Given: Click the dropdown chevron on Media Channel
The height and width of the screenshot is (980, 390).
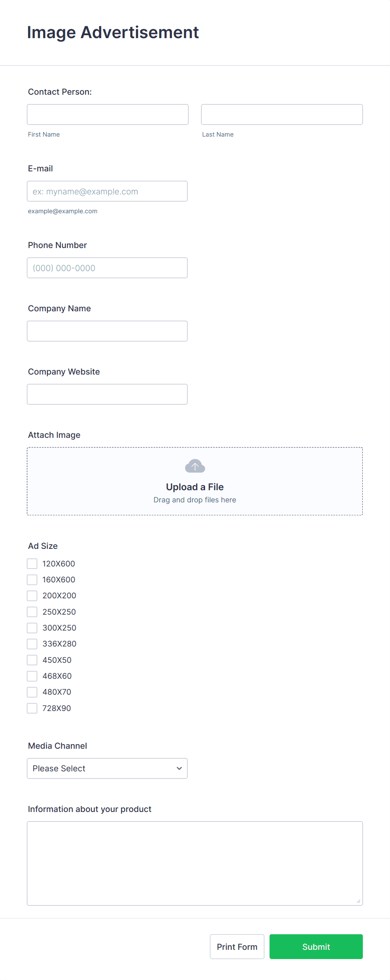Looking at the screenshot, I should click(179, 768).
